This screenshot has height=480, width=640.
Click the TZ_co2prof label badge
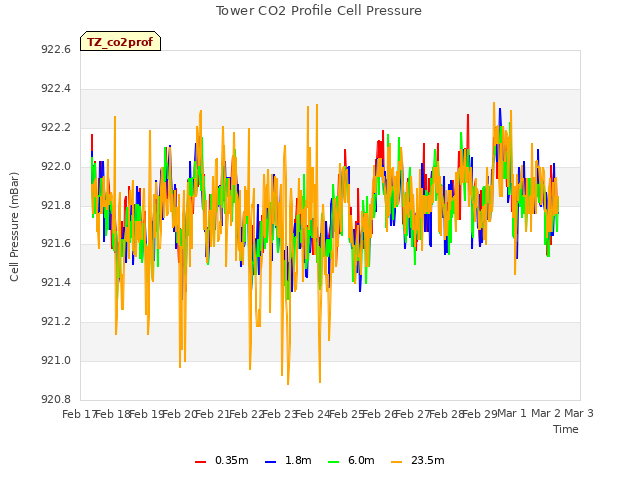click(x=120, y=41)
